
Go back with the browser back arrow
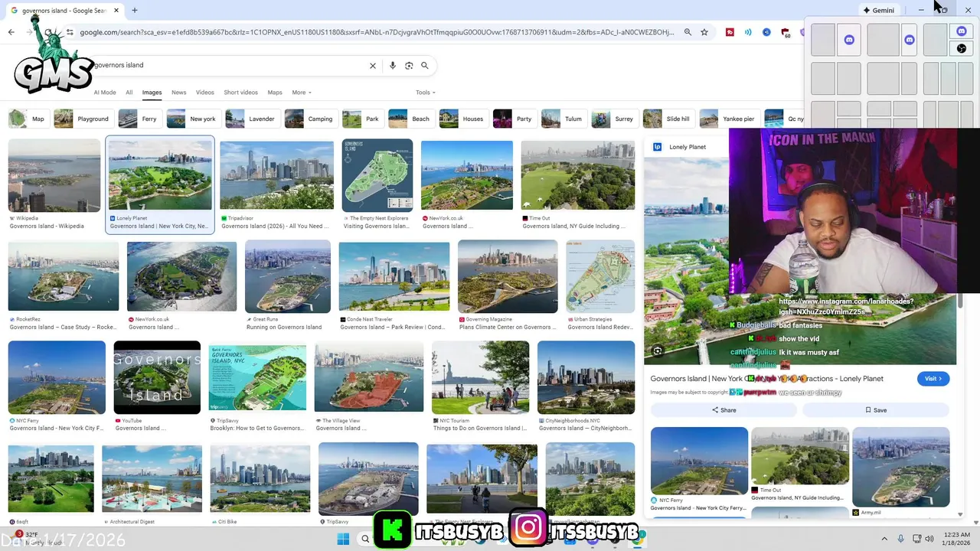[x=11, y=32]
